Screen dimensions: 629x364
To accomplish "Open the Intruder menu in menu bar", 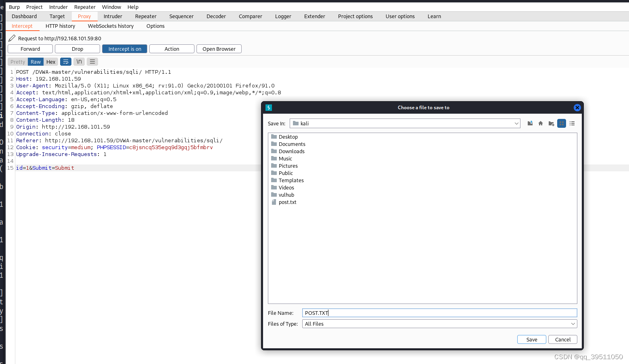I will pyautogui.click(x=59, y=7).
